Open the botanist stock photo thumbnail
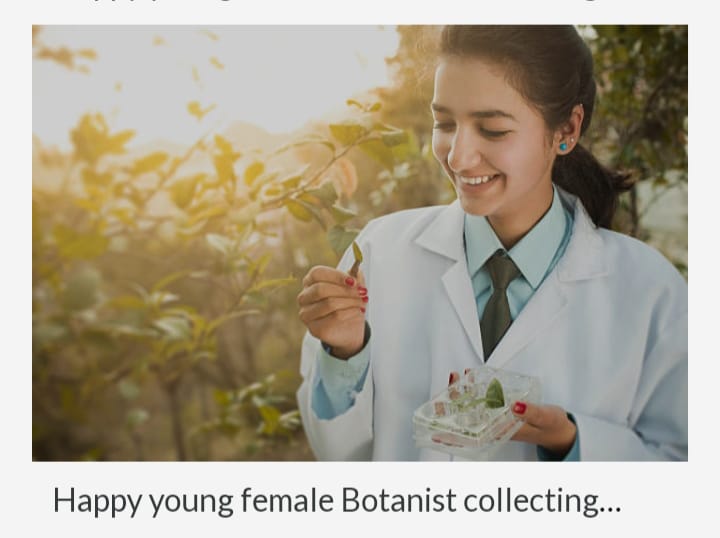The image size is (720, 538). 360,243
